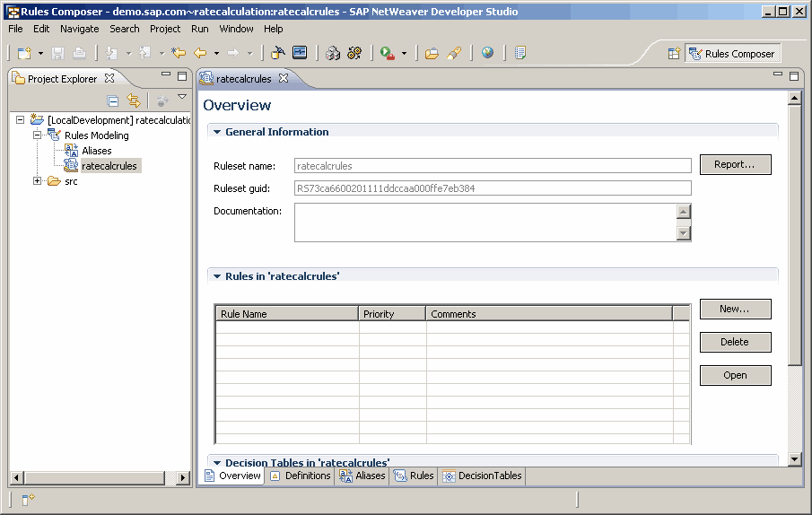Screen dimensions: 812x515
Task: Open the Search menu
Action: [x=125, y=29]
